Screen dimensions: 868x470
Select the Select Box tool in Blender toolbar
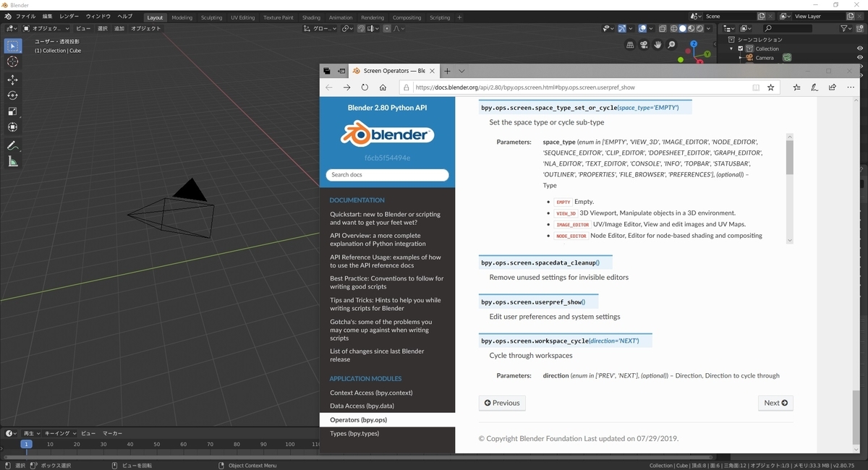[x=12, y=46]
